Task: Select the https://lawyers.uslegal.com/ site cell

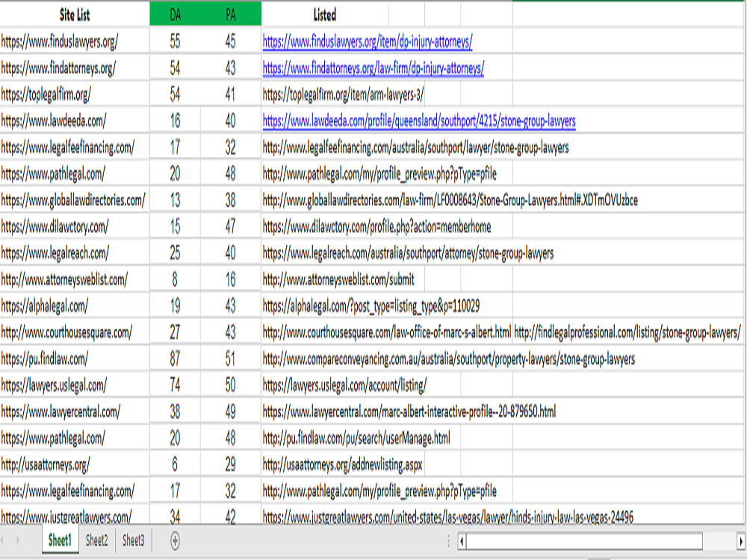Action: pos(74,385)
